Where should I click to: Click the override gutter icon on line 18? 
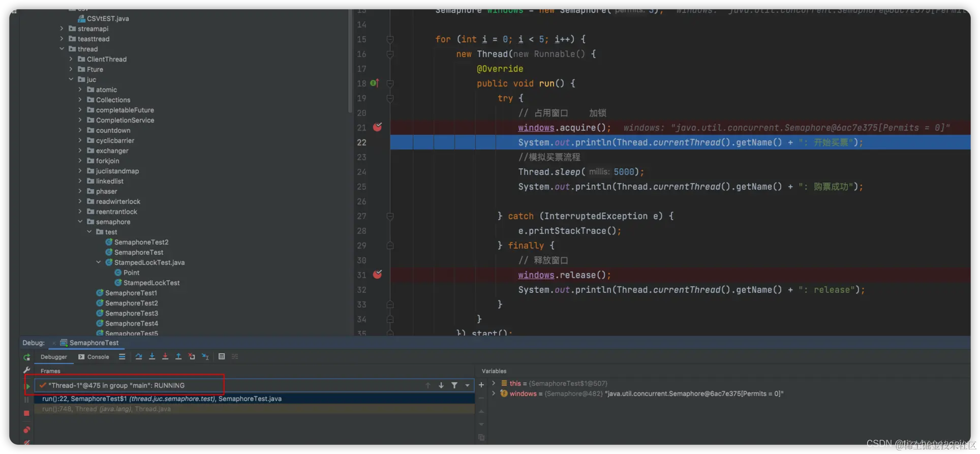375,83
